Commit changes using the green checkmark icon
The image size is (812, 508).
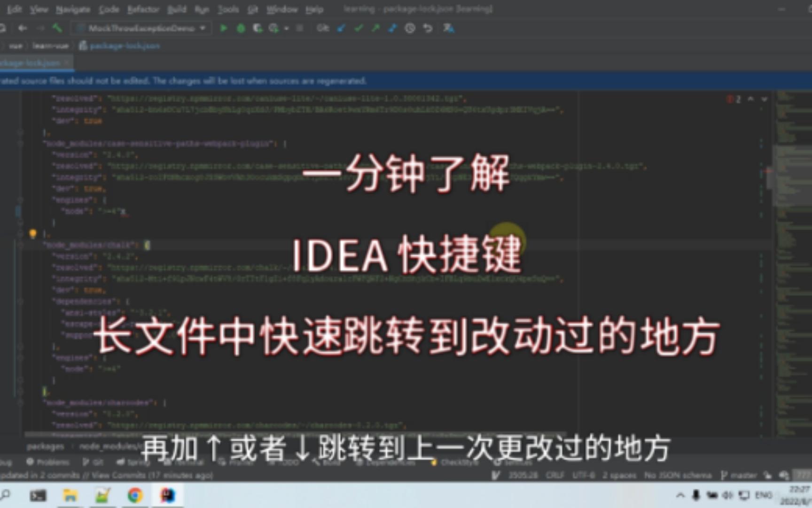(359, 28)
